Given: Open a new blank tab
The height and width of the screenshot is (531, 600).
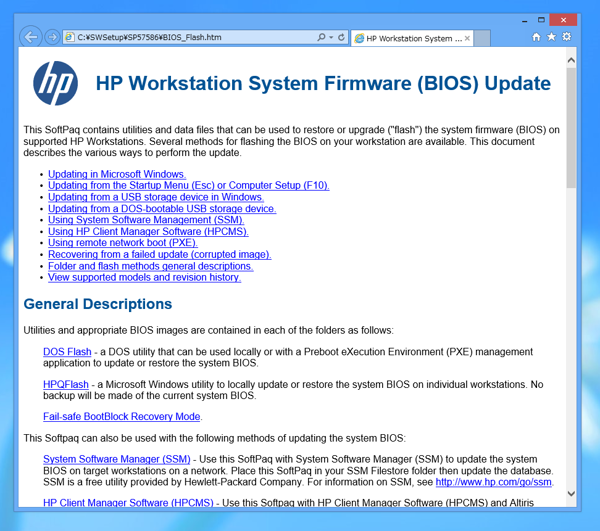Looking at the screenshot, I should [482, 38].
